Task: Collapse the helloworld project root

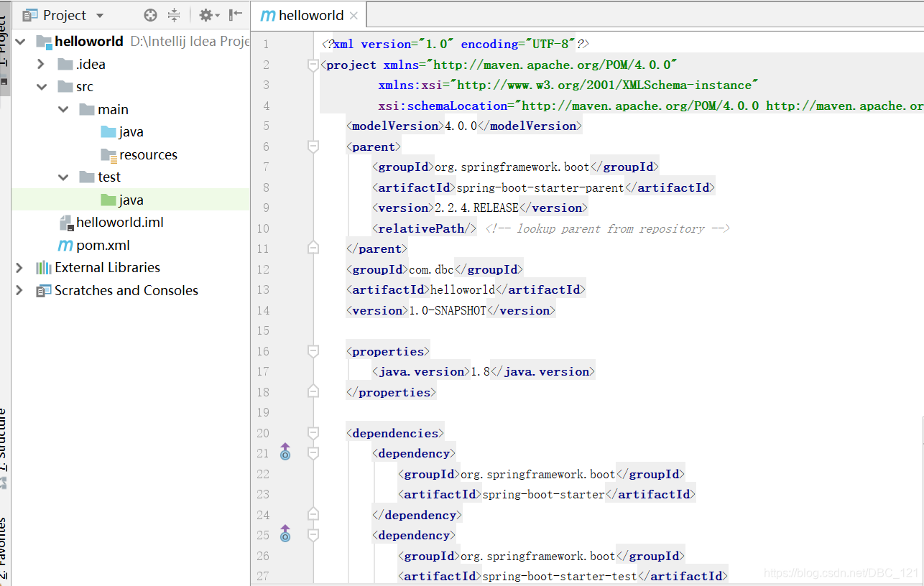Action: 20,42
